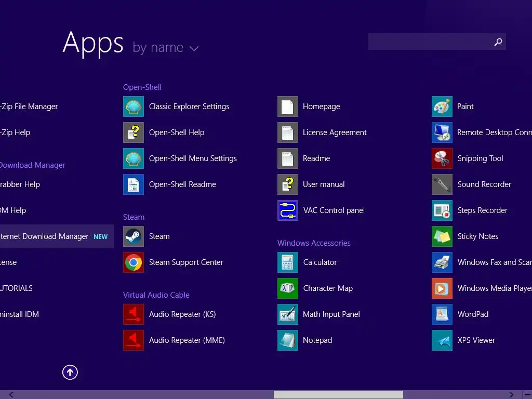Click the Download Manager group header
The width and height of the screenshot is (532, 399).
pos(33,165)
